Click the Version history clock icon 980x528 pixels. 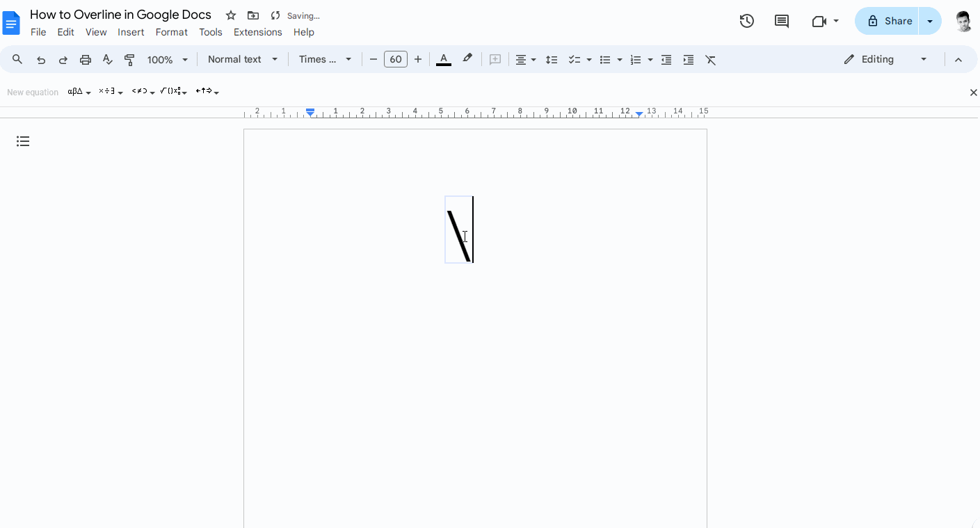[x=746, y=21]
